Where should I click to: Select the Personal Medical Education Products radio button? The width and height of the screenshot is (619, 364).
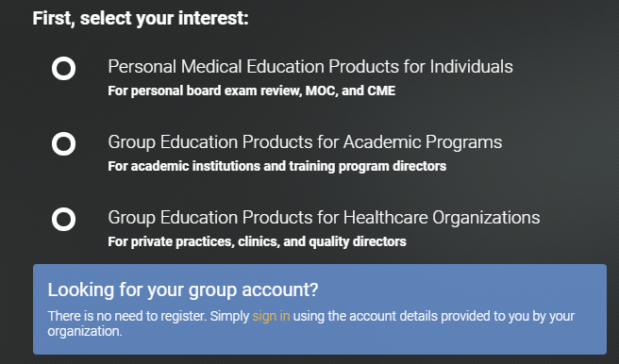click(63, 69)
